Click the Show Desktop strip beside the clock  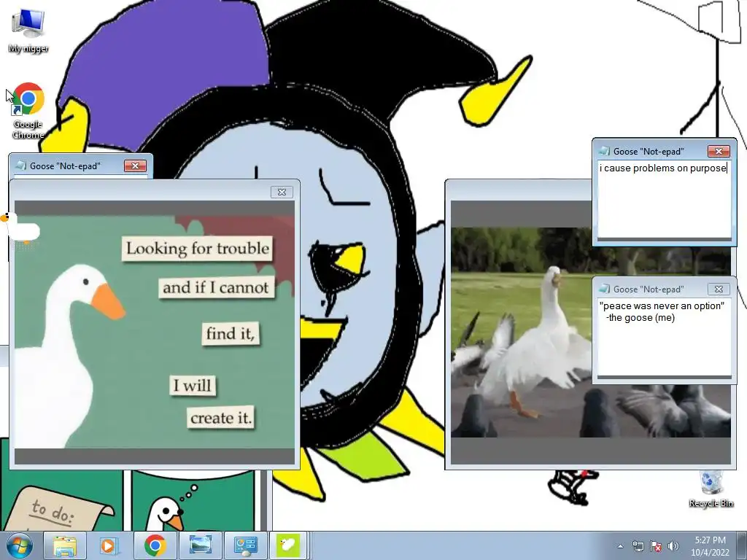click(x=743, y=545)
